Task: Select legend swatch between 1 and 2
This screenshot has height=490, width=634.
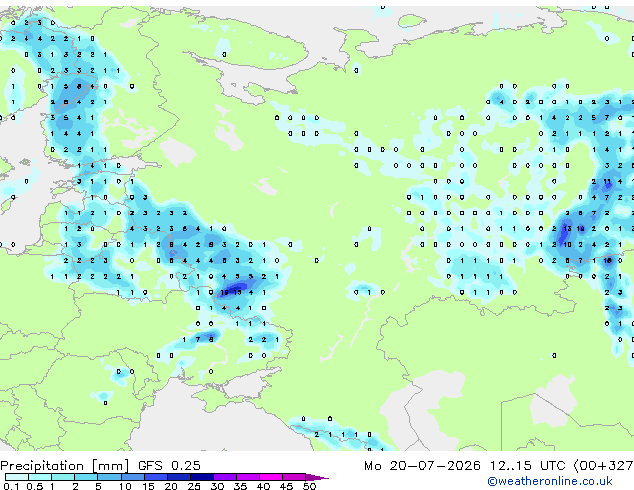Action: (63, 477)
